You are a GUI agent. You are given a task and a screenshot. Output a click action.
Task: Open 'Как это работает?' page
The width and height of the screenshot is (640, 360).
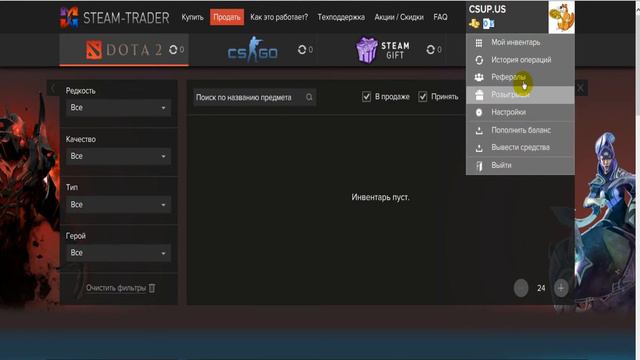pyautogui.click(x=279, y=17)
